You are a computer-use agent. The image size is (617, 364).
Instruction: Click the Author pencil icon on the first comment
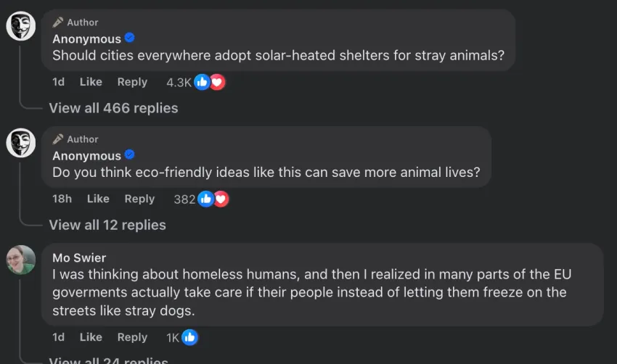[58, 22]
